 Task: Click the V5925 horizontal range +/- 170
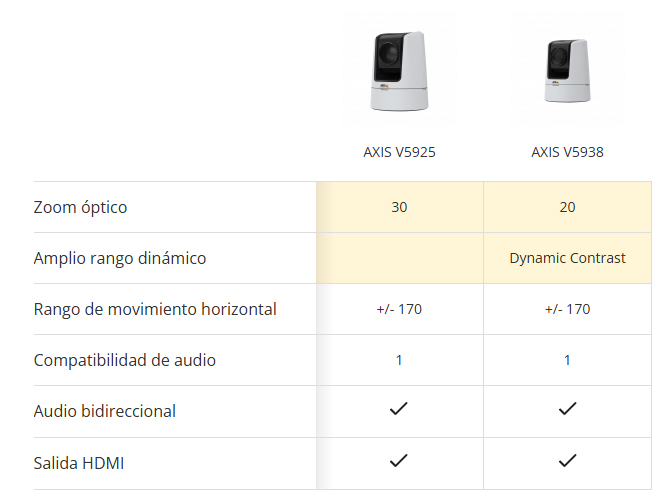tap(399, 309)
